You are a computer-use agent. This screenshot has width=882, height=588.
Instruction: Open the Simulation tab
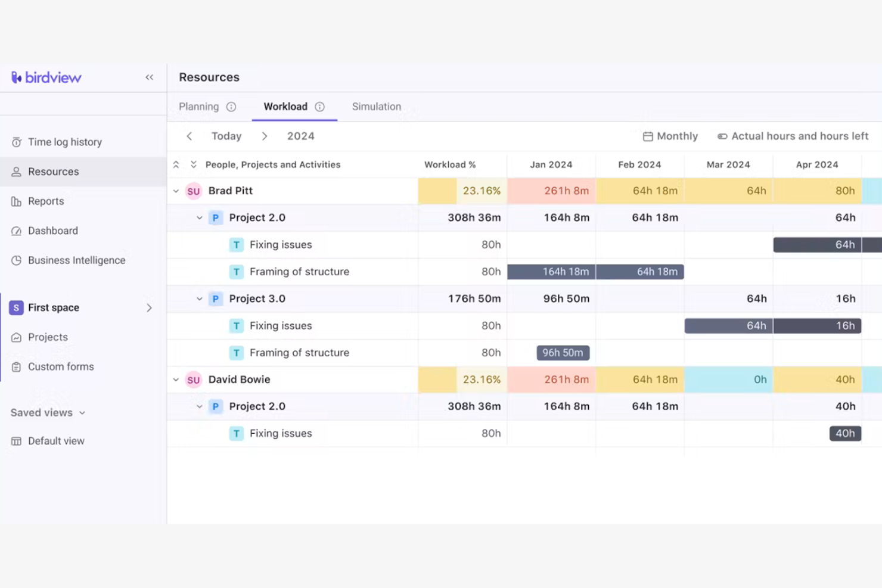click(376, 107)
